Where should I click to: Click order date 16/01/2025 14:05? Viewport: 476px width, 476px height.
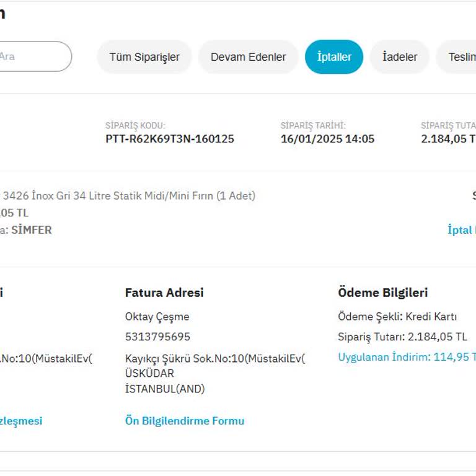click(x=327, y=139)
